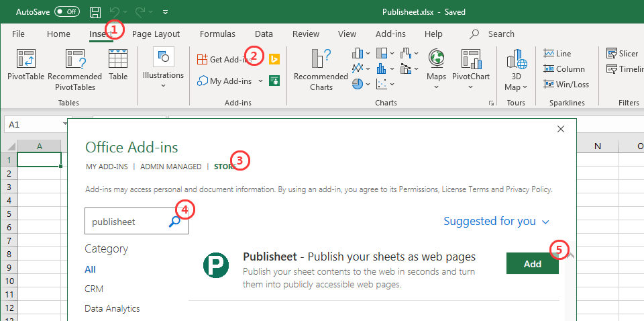Screen dimensions: 644x321
Task: Select the View tab
Action: 347,34
